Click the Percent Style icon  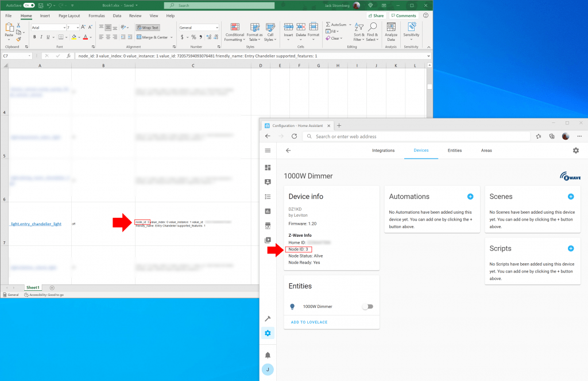[193, 36]
